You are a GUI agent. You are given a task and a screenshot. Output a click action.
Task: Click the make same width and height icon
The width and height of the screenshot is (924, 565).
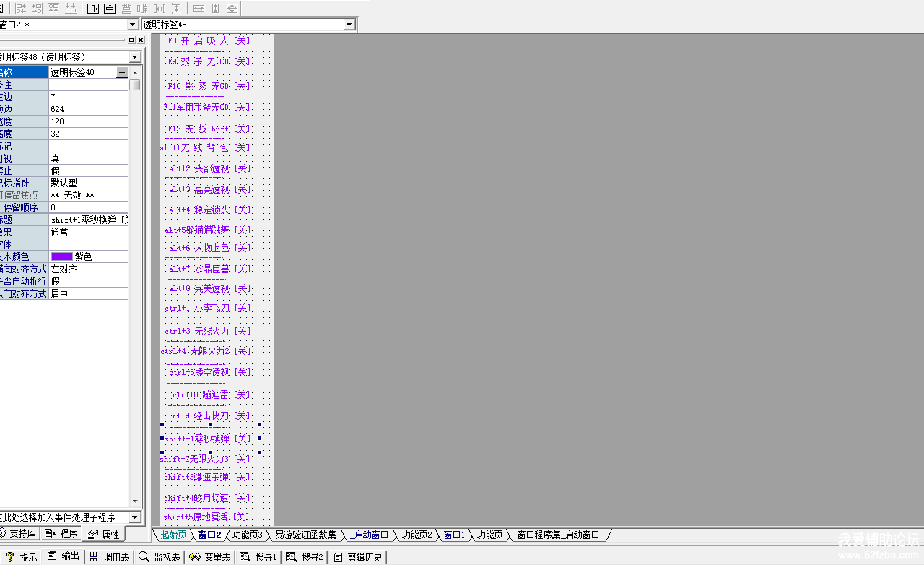click(x=232, y=9)
